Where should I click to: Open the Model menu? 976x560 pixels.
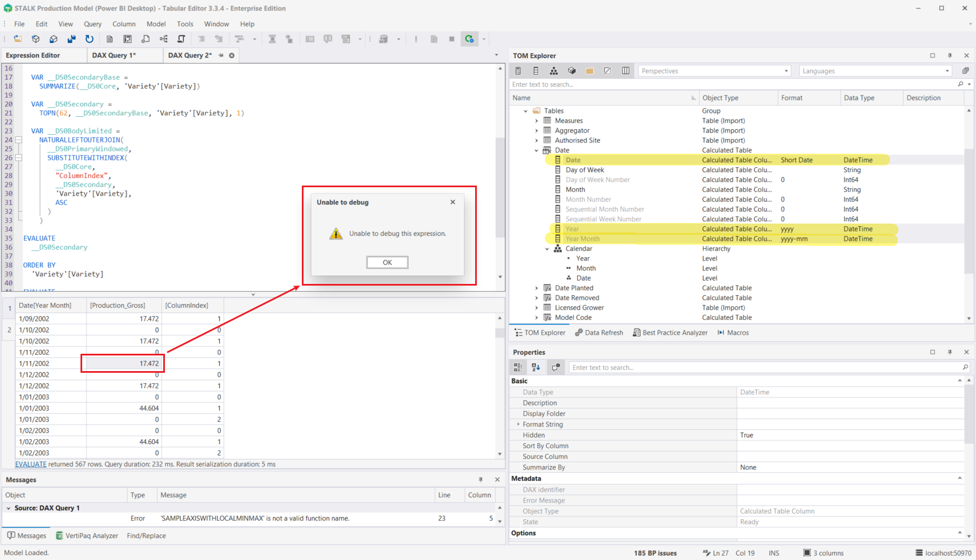(x=156, y=23)
